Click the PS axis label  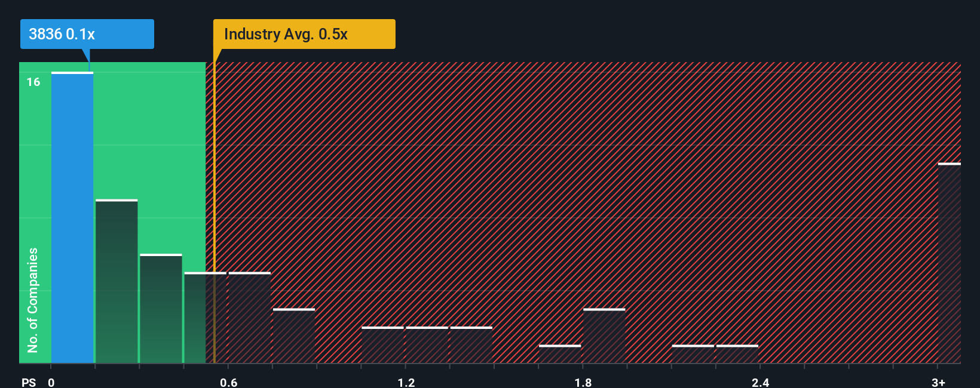(x=29, y=382)
